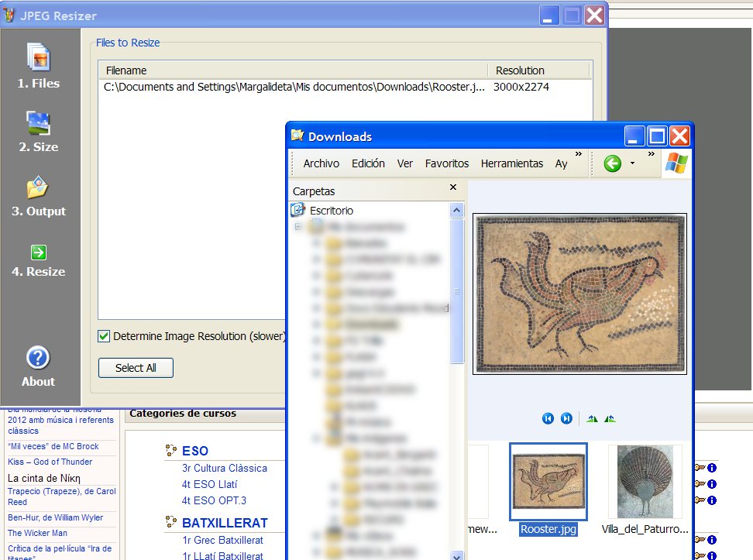Click the Villa_del_Paturro... filename label
This screenshot has height=560, width=753.
point(645,529)
